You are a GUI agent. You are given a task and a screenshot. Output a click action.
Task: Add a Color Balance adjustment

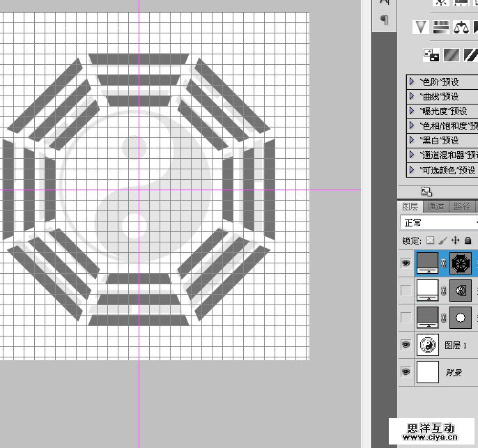point(461,27)
